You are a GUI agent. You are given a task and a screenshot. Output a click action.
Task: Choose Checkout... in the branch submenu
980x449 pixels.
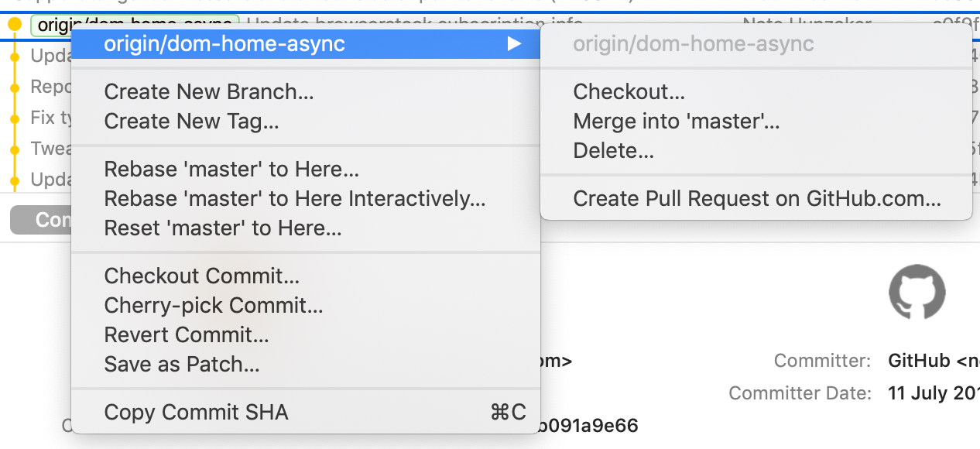(x=756, y=91)
